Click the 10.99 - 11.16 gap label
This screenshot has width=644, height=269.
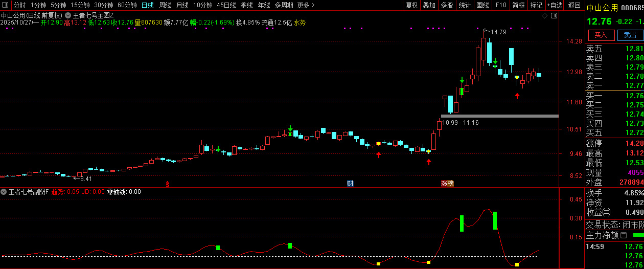click(x=461, y=122)
